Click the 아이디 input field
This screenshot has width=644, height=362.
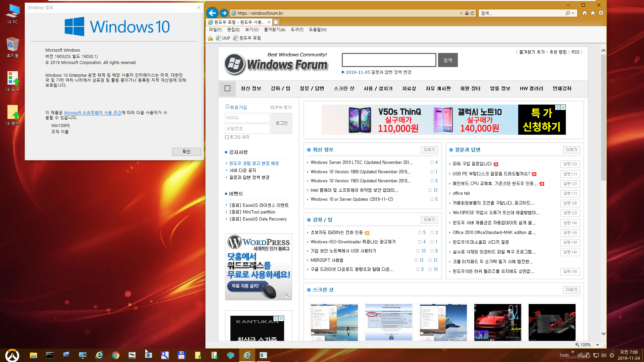(x=248, y=118)
